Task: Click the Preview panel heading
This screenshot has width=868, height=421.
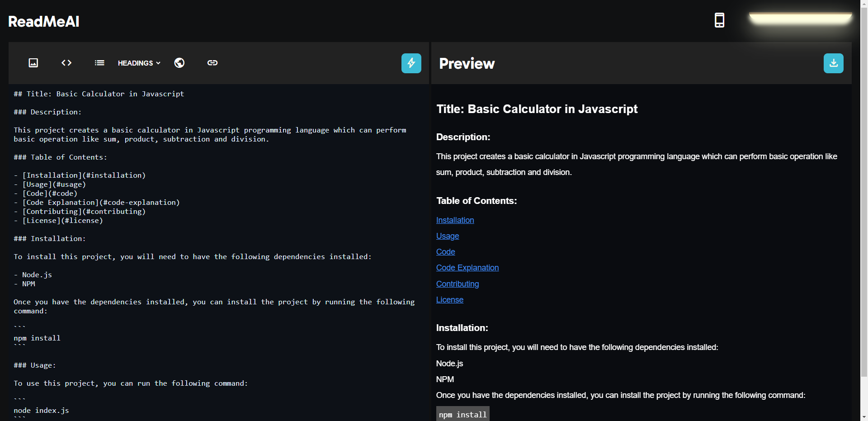Action: [467, 63]
